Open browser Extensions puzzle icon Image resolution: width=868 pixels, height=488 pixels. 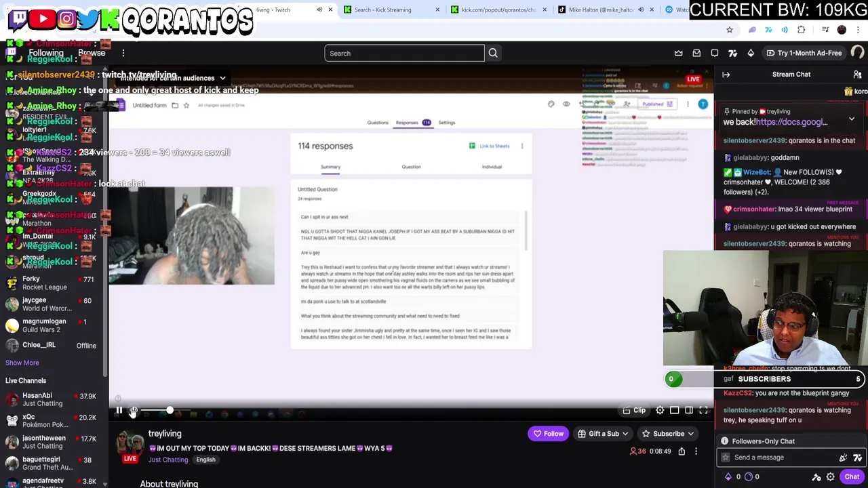[x=802, y=30]
